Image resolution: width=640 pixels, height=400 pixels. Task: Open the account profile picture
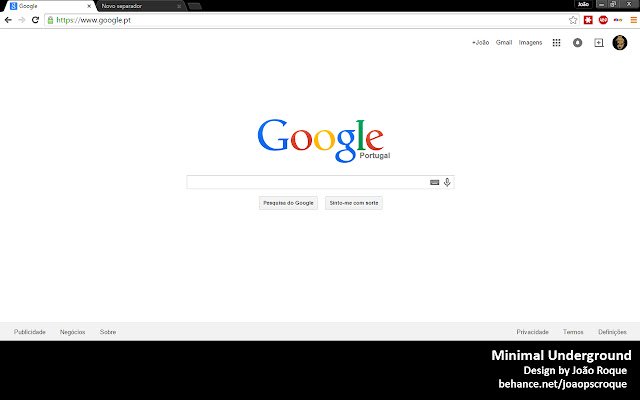[620, 42]
